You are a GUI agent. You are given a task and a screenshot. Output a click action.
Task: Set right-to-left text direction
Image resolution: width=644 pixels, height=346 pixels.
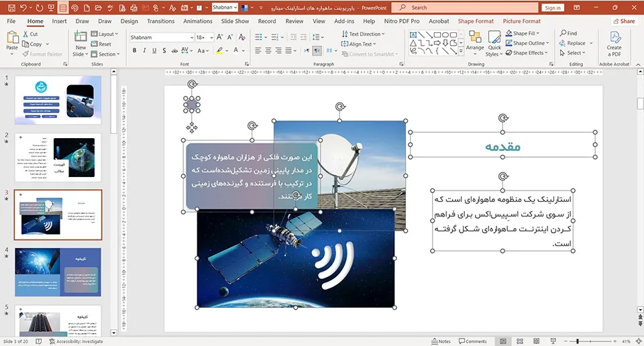click(317, 50)
